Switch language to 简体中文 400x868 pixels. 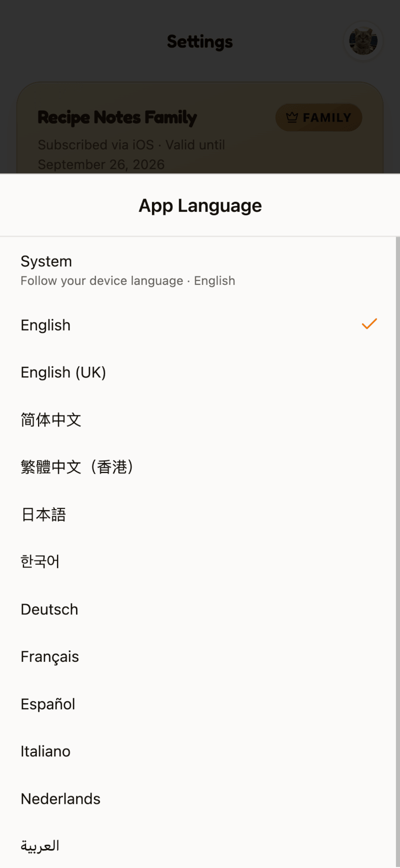(x=198, y=420)
